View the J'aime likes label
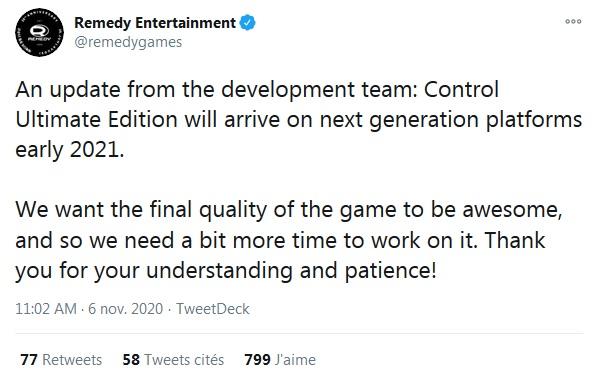The height and width of the screenshot is (375, 598). coord(296,360)
